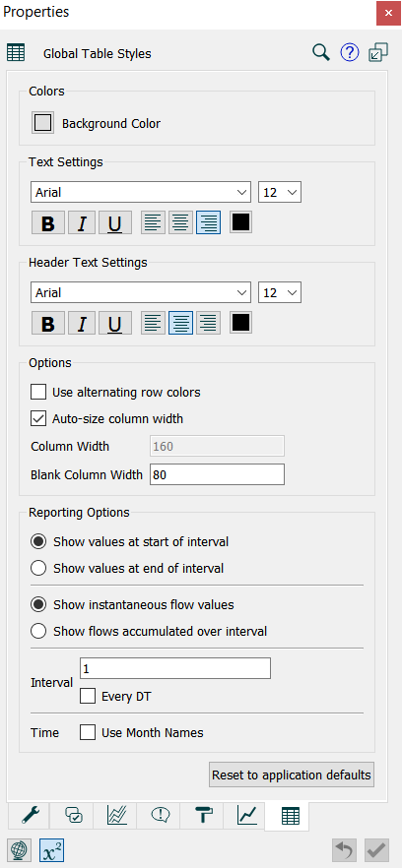Open help with the question mark icon

pyautogui.click(x=350, y=53)
